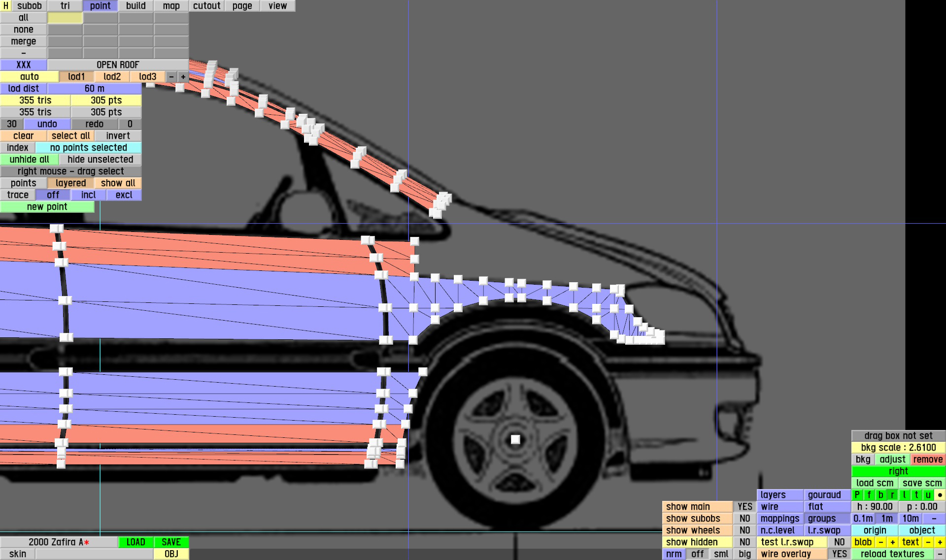Screen dimensions: 946x560
Task: Select the yellow swatch in the subobject grid
Action: pyautogui.click(x=65, y=18)
